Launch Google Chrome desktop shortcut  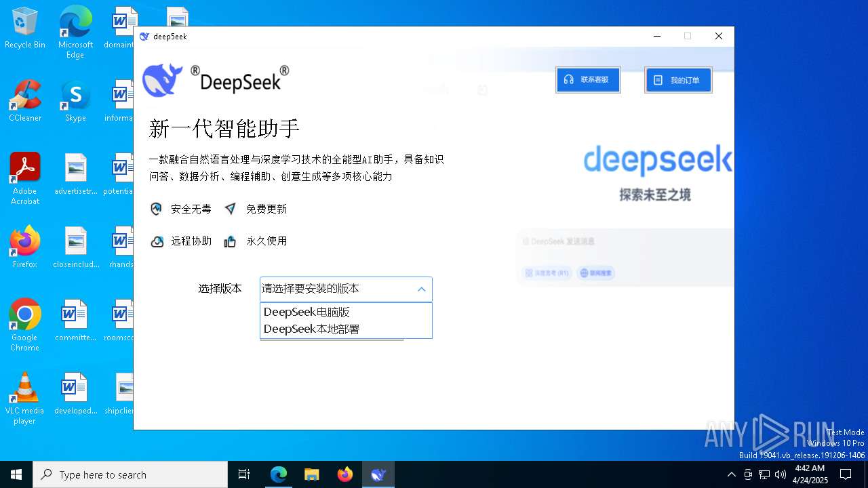tap(25, 325)
